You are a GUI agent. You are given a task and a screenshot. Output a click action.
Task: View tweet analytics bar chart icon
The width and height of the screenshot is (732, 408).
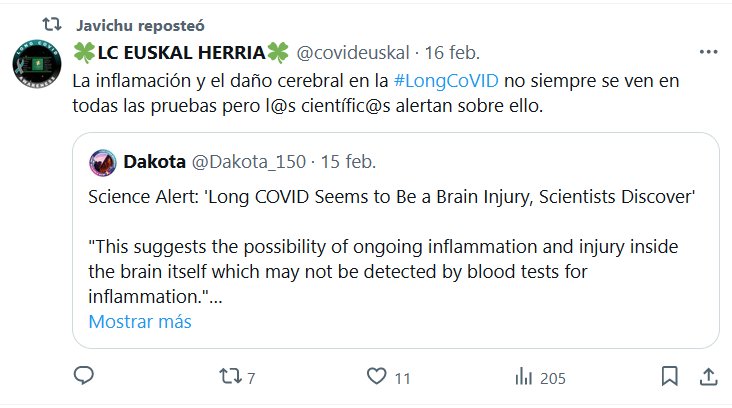pyautogui.click(x=522, y=377)
